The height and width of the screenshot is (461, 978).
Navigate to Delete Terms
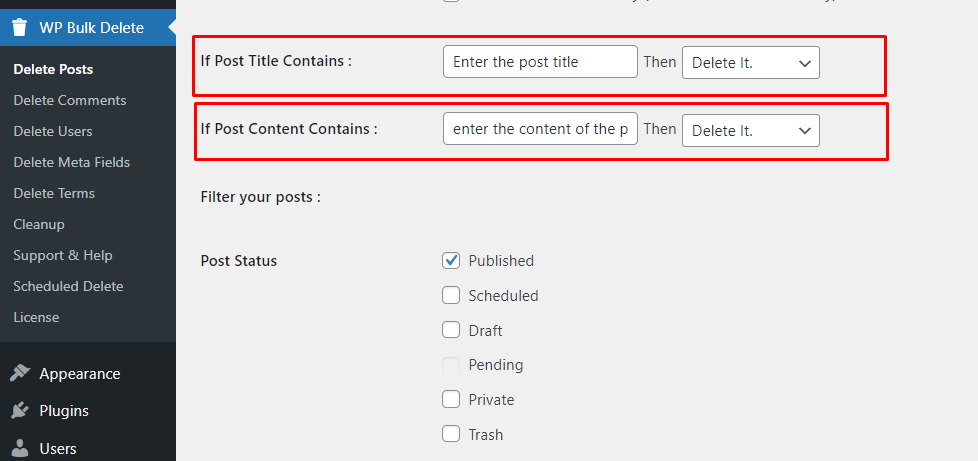pyautogui.click(x=54, y=194)
